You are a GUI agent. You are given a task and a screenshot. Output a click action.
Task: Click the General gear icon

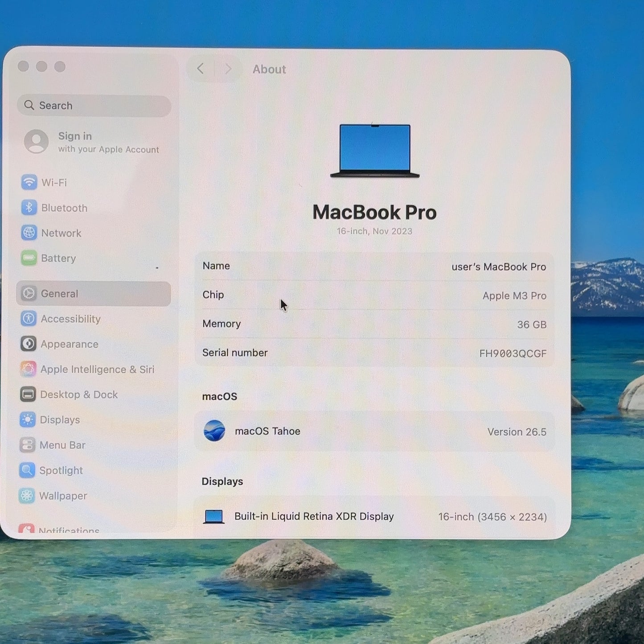[x=29, y=293]
